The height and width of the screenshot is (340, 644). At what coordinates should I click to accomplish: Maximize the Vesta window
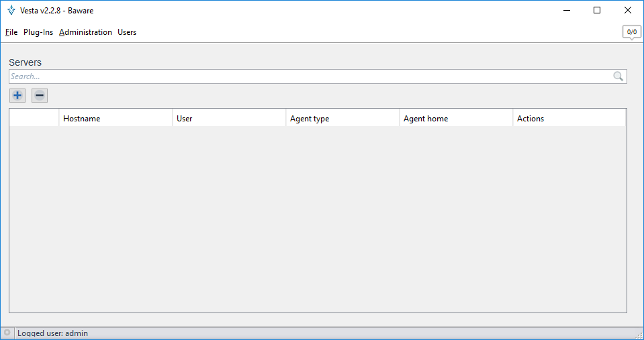597,10
